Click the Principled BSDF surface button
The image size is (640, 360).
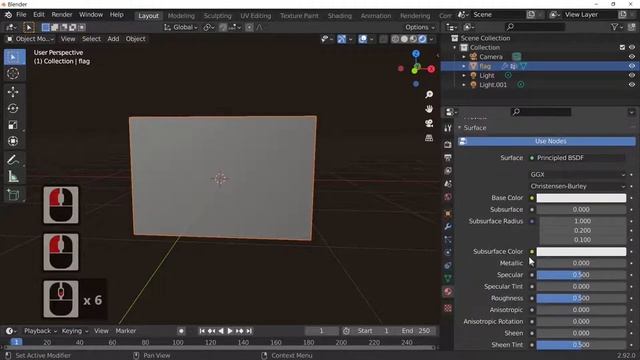[577, 158]
